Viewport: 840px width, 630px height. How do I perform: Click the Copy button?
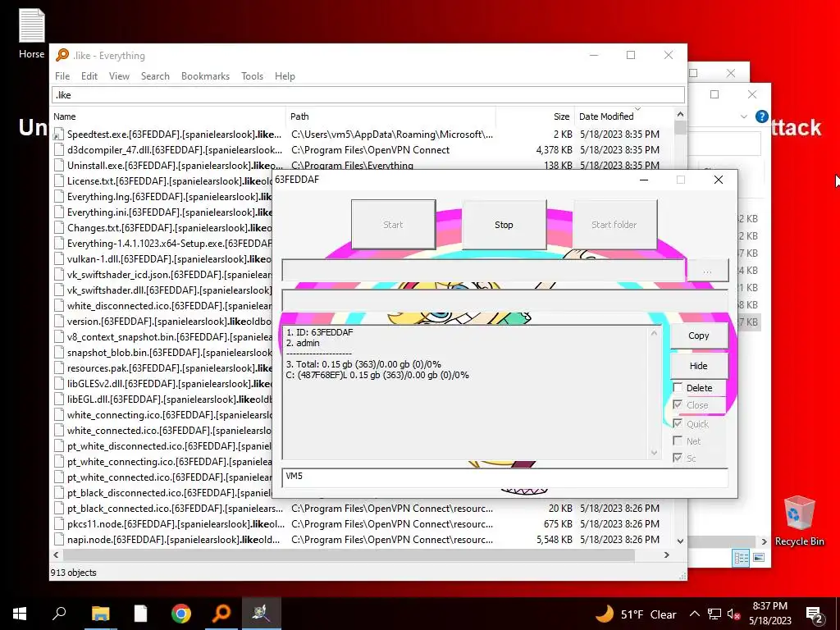tap(698, 336)
